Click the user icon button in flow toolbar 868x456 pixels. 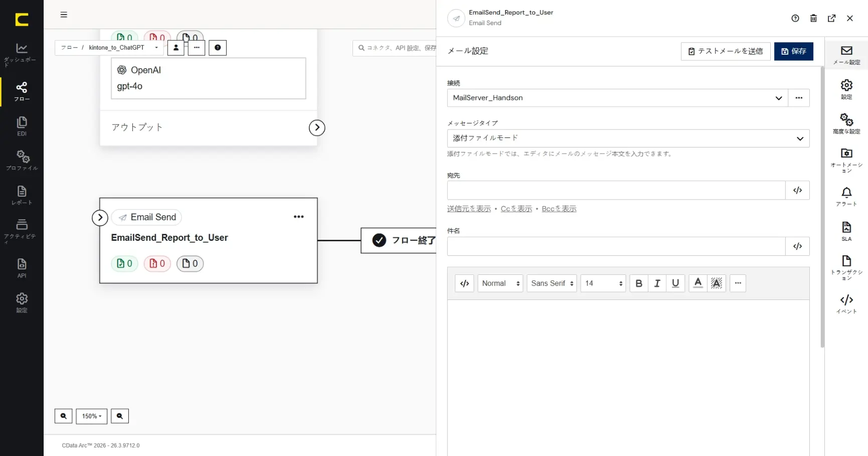click(176, 48)
